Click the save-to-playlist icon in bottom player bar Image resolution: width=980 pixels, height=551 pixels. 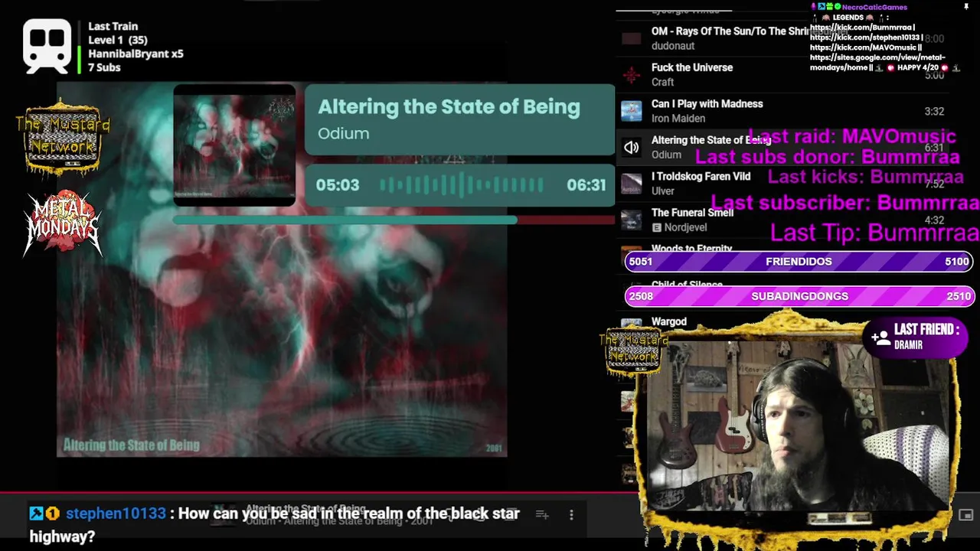click(x=542, y=515)
